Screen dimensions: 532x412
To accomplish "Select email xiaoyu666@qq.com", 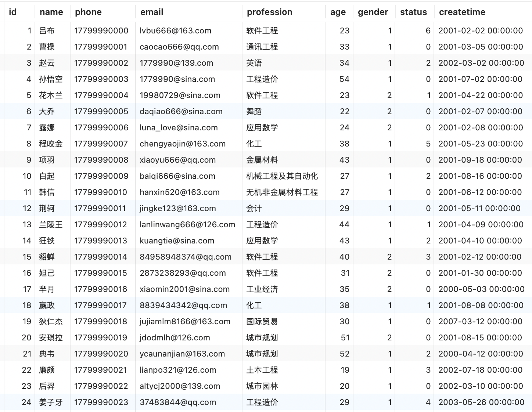I will [x=178, y=160].
